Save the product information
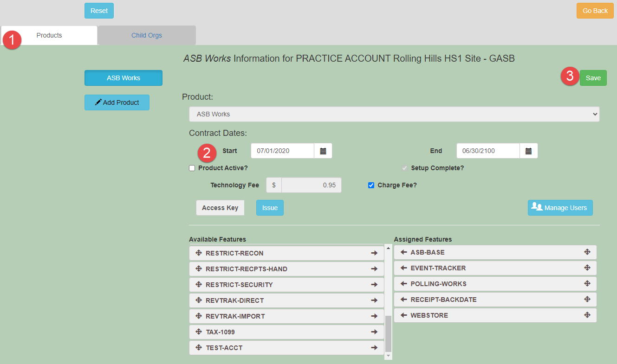617x364 pixels. [593, 78]
